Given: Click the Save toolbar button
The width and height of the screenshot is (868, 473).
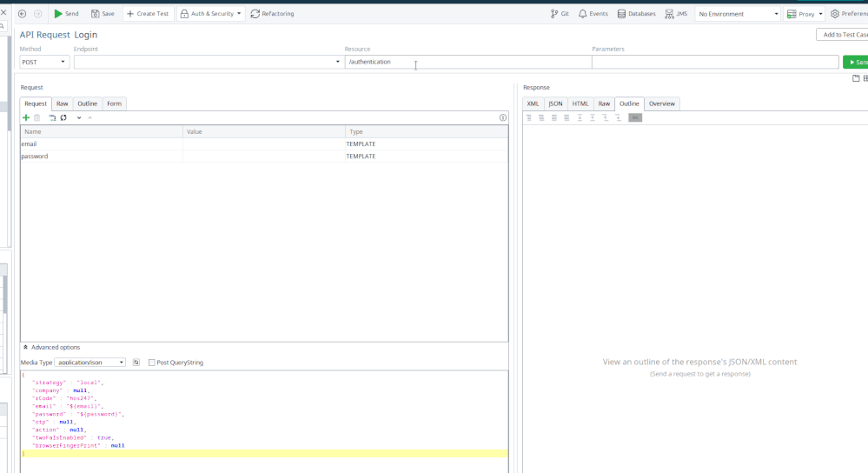Looking at the screenshot, I should [103, 14].
